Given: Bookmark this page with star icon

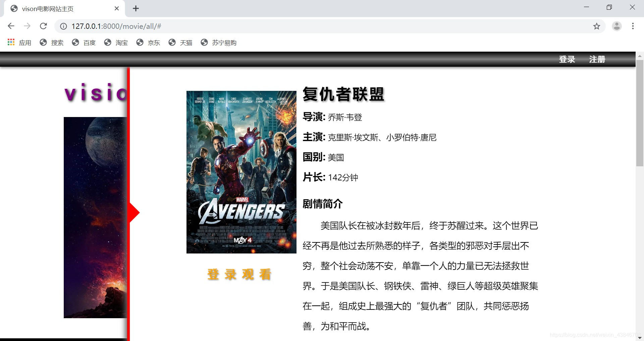Looking at the screenshot, I should [596, 26].
